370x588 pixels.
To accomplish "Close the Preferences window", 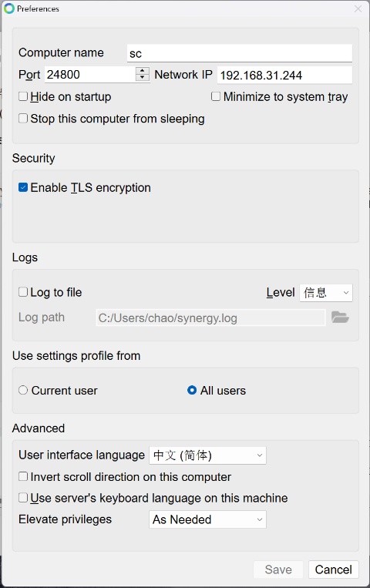I will (358, 8).
